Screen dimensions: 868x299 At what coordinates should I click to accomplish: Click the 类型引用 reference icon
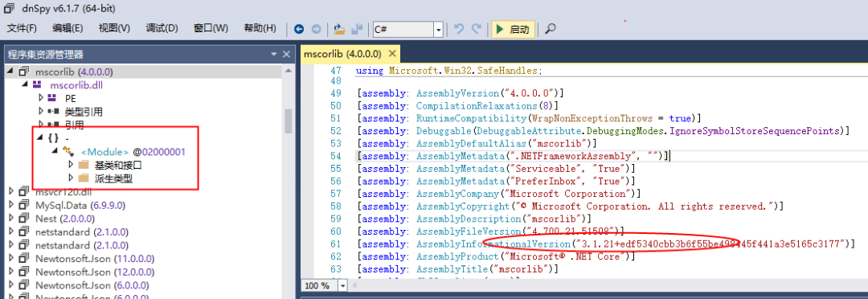(x=53, y=111)
